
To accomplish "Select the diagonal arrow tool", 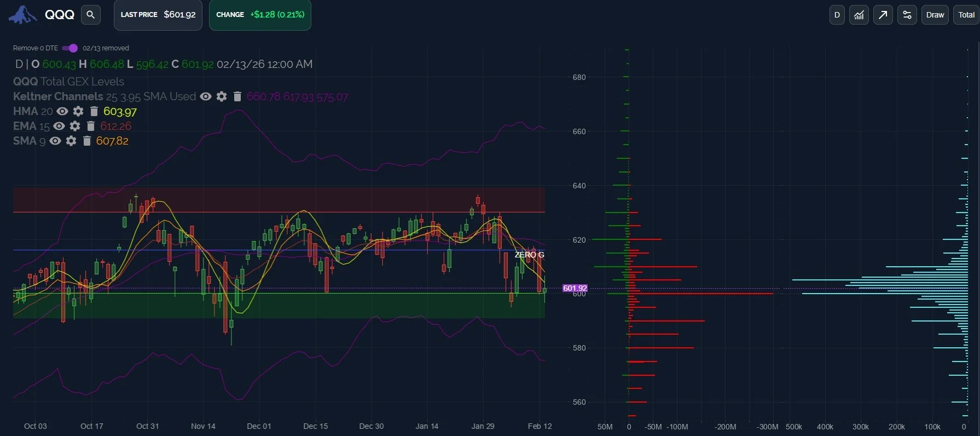I will point(883,15).
